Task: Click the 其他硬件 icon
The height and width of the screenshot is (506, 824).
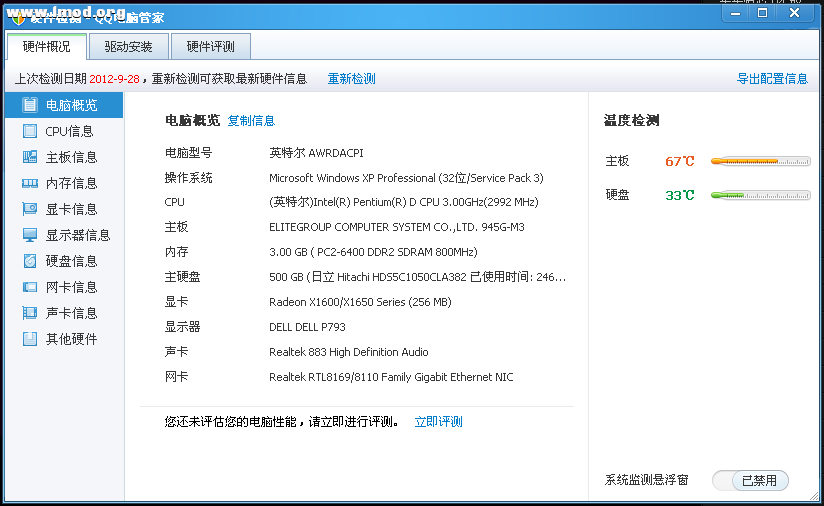Action: pos(30,339)
